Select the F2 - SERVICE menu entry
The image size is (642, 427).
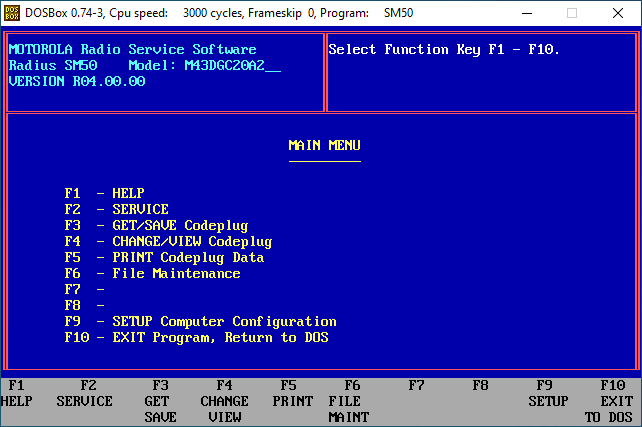[x=116, y=209]
